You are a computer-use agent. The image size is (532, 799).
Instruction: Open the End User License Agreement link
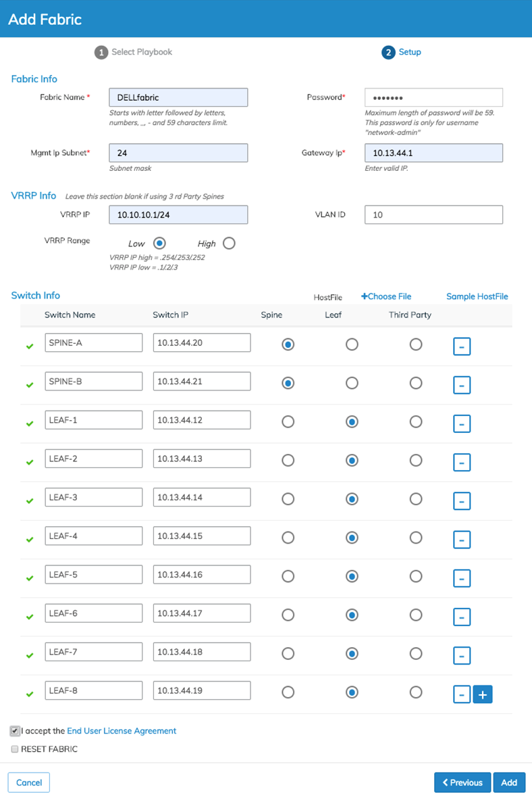pos(122,731)
